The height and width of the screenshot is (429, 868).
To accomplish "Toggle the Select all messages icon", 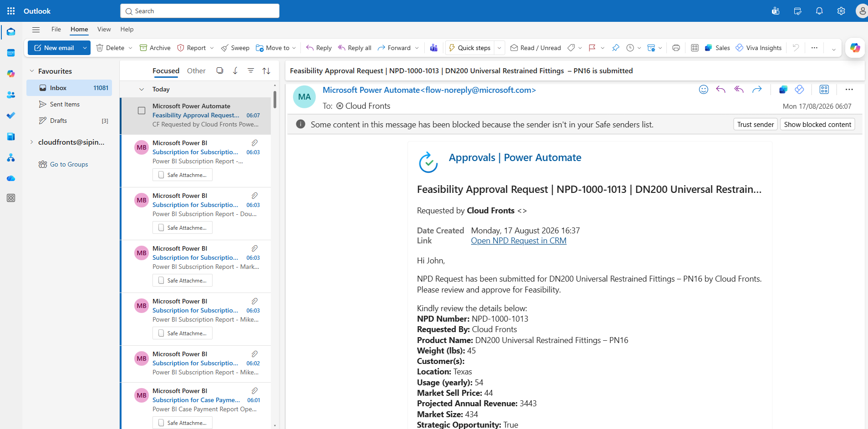I will point(220,71).
